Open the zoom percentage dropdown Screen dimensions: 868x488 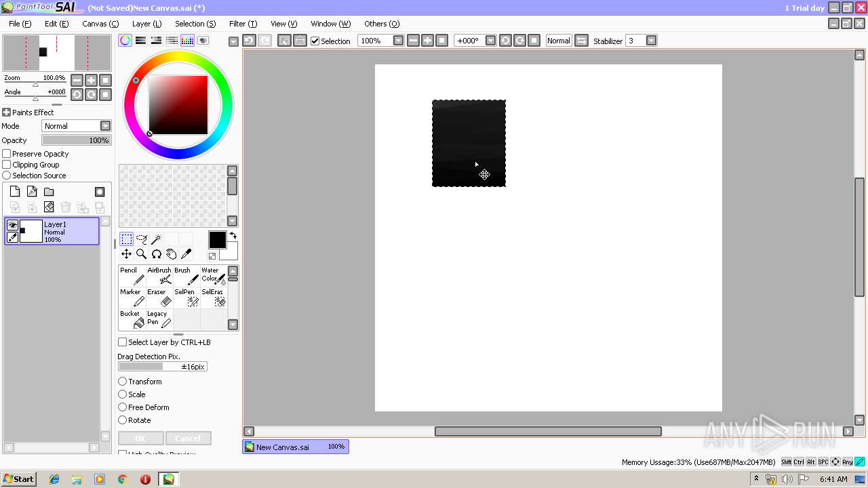pos(398,41)
